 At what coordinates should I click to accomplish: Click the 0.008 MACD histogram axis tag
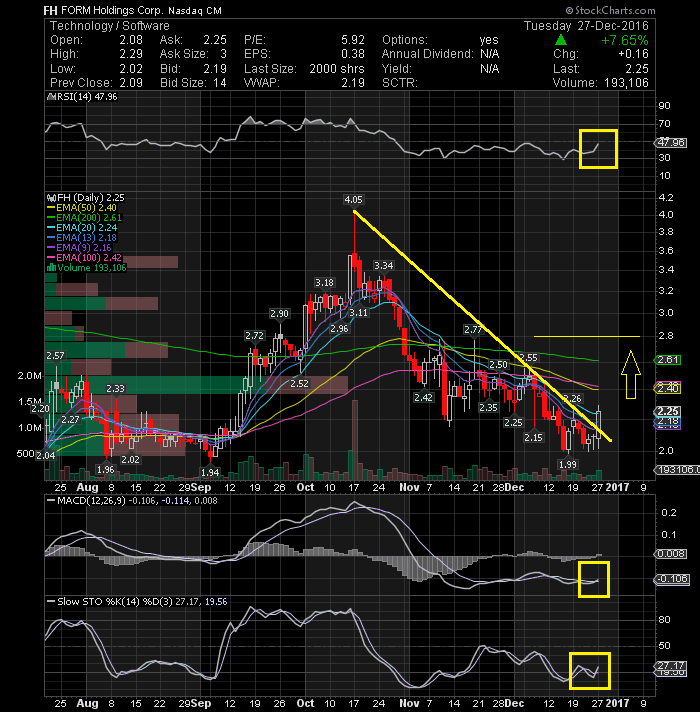pos(672,554)
